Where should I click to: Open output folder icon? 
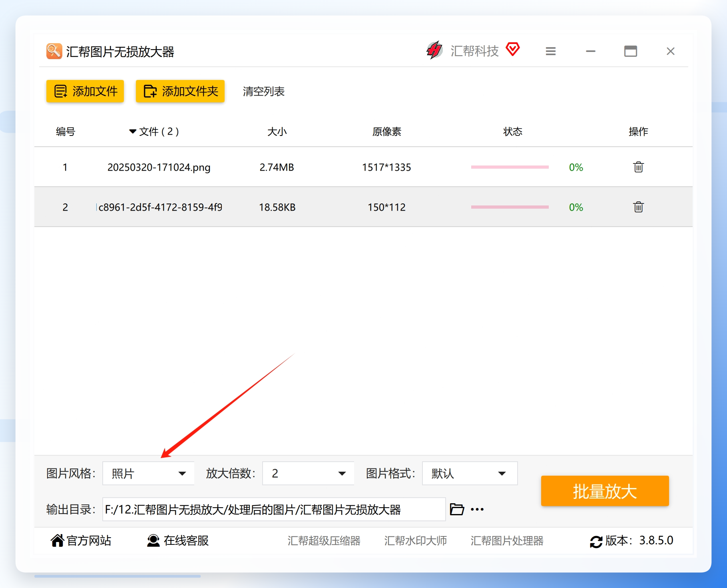click(457, 509)
